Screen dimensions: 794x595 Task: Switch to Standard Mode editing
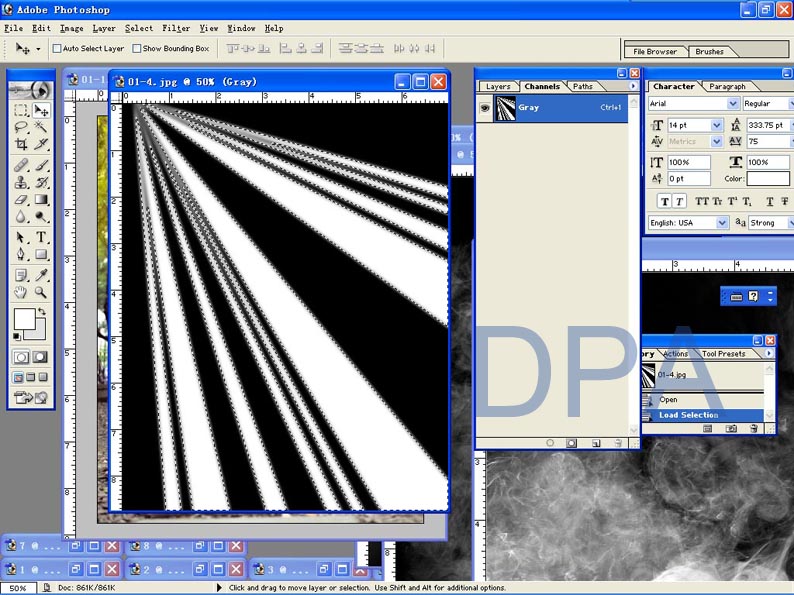click(x=21, y=358)
